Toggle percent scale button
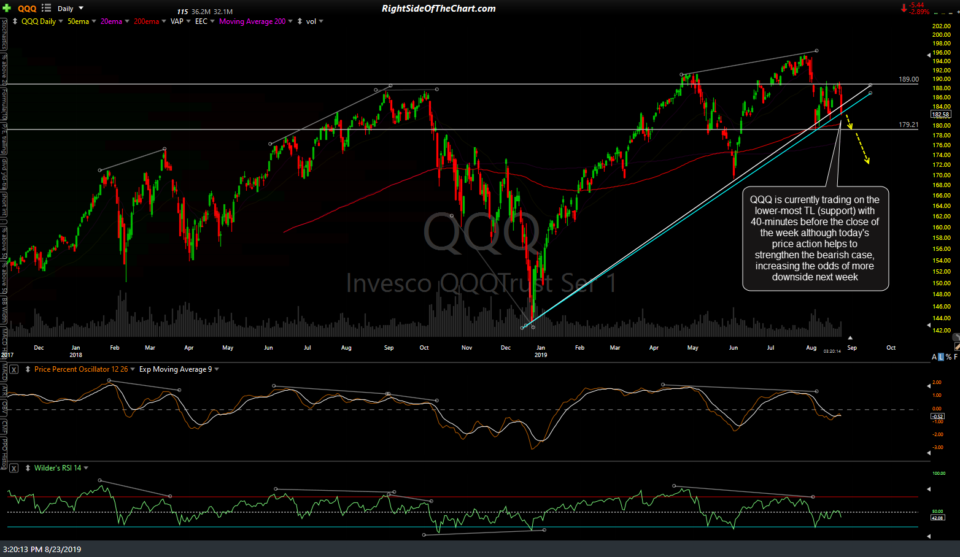 coord(948,357)
